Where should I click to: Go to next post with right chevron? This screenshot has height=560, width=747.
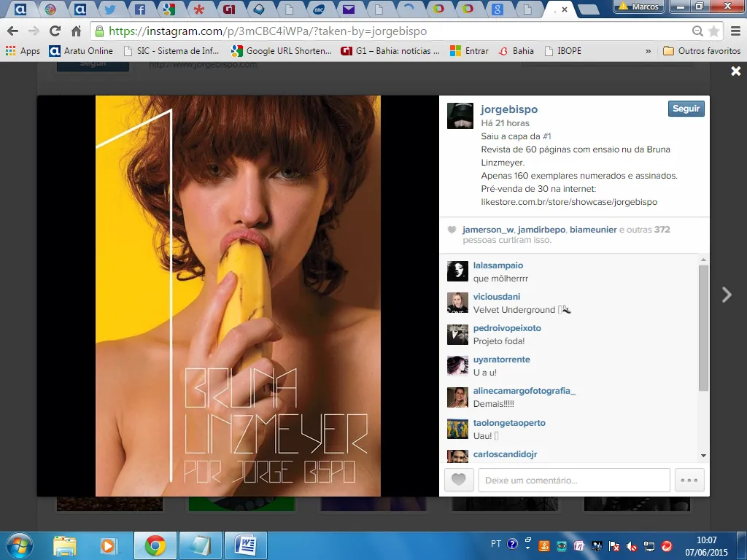click(727, 295)
